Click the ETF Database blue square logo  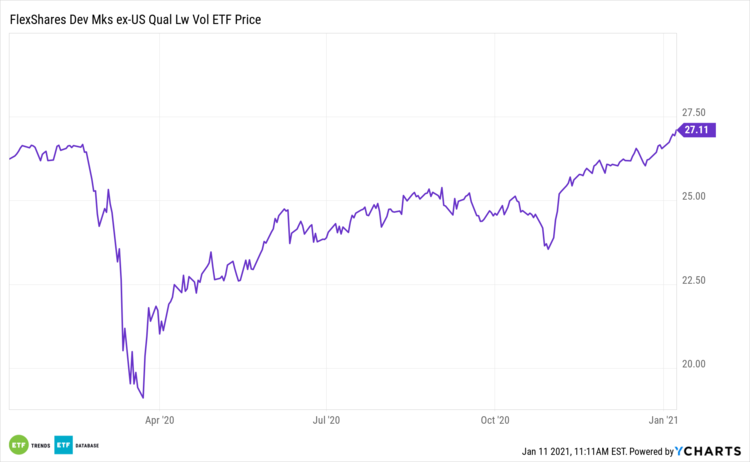click(63, 443)
